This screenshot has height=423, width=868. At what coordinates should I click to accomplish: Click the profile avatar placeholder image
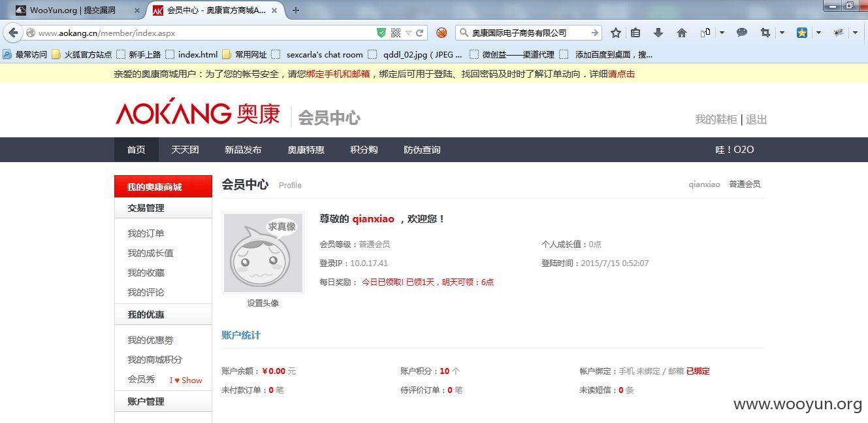[263, 253]
